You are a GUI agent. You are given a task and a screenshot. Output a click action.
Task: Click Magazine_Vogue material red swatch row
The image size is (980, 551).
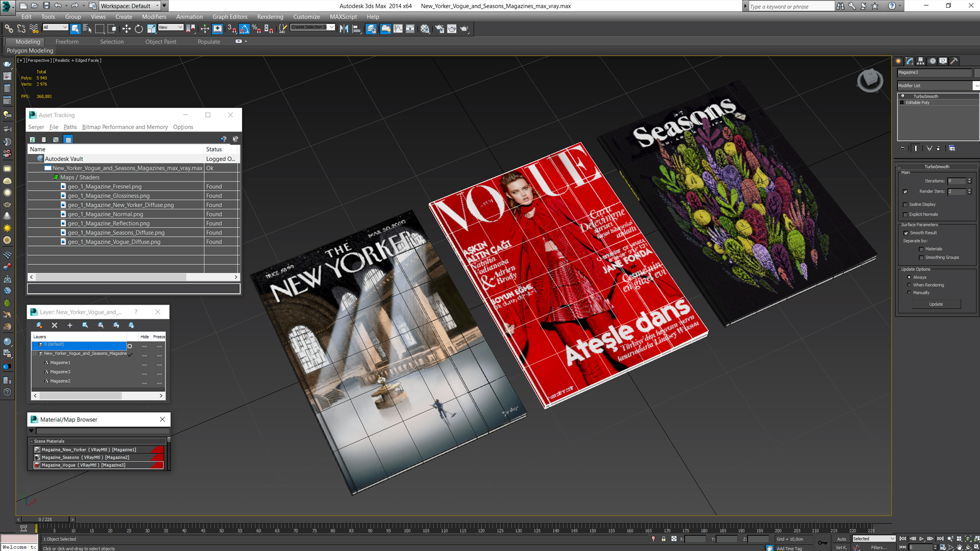(99, 465)
